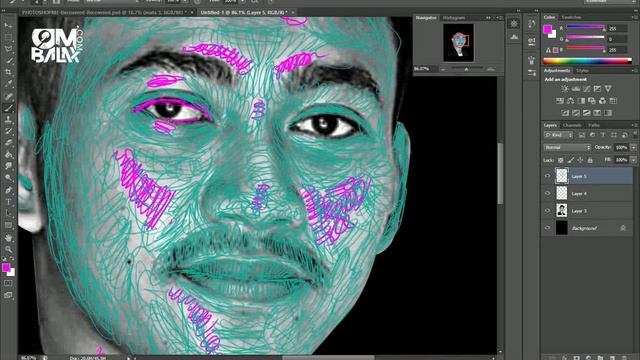Select the Background layer row
This screenshot has height=360, width=640.
(x=588, y=228)
